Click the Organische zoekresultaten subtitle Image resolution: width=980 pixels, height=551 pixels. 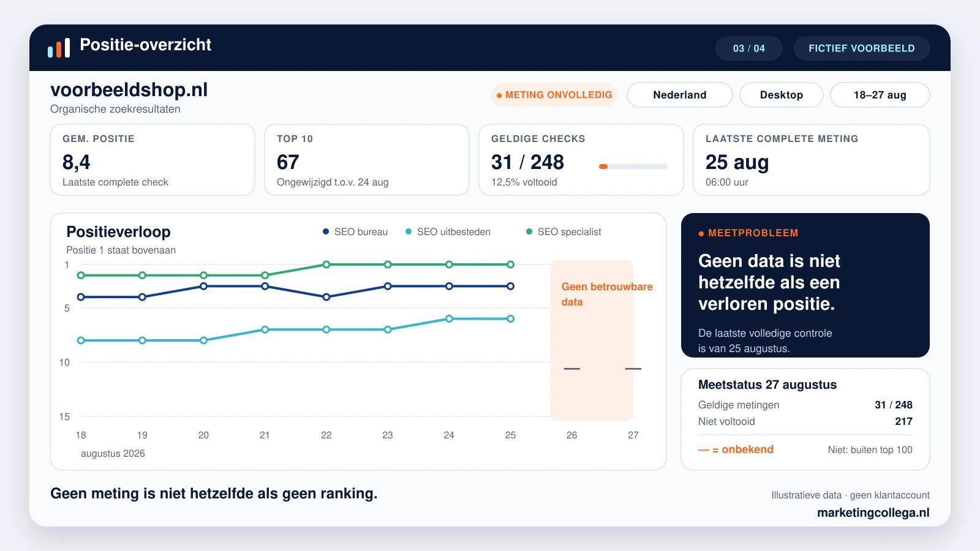coord(115,109)
